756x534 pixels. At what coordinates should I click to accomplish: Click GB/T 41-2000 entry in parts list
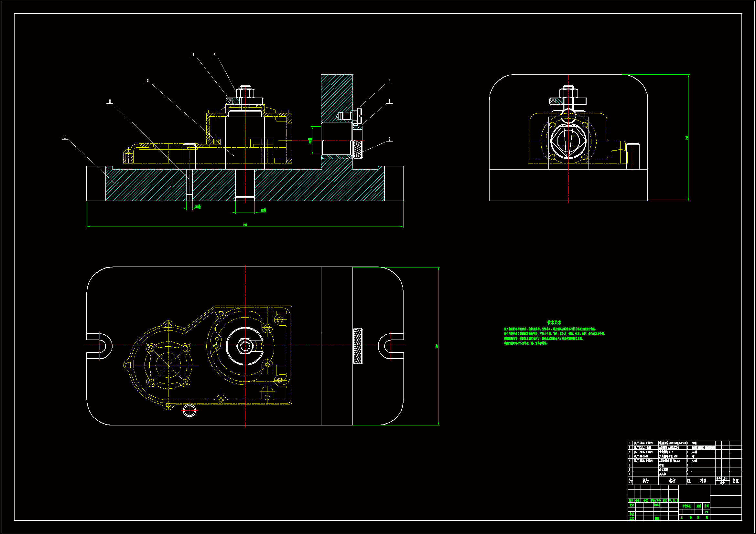click(641, 456)
